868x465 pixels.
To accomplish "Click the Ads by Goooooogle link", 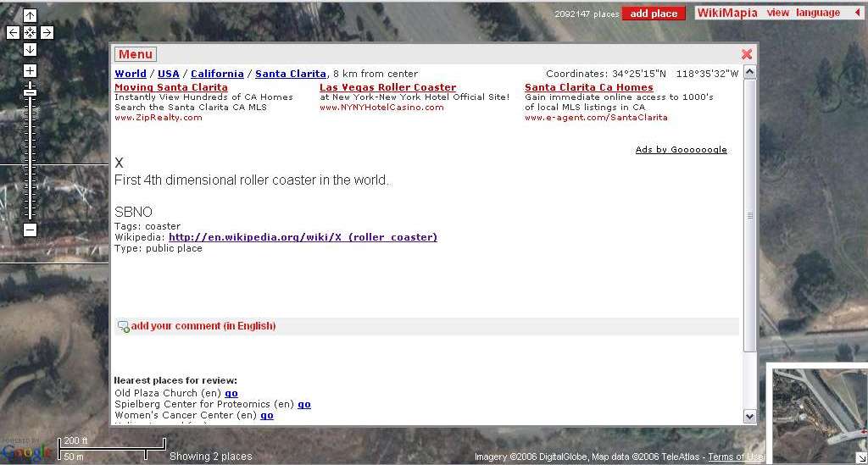I will 681,150.
